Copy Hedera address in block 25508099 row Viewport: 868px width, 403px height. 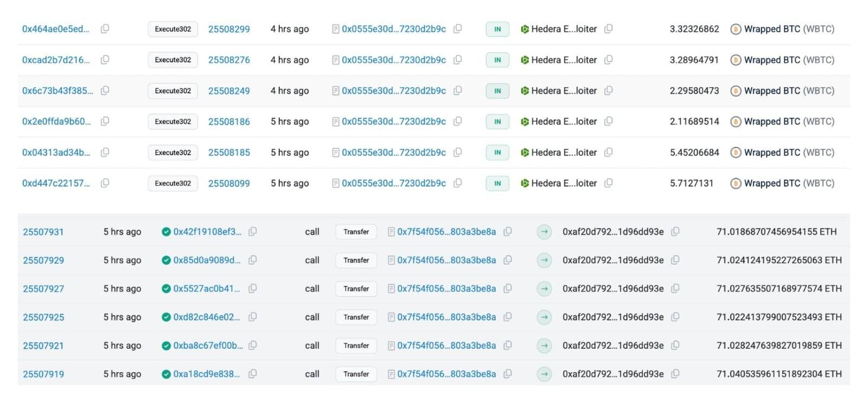pos(609,183)
